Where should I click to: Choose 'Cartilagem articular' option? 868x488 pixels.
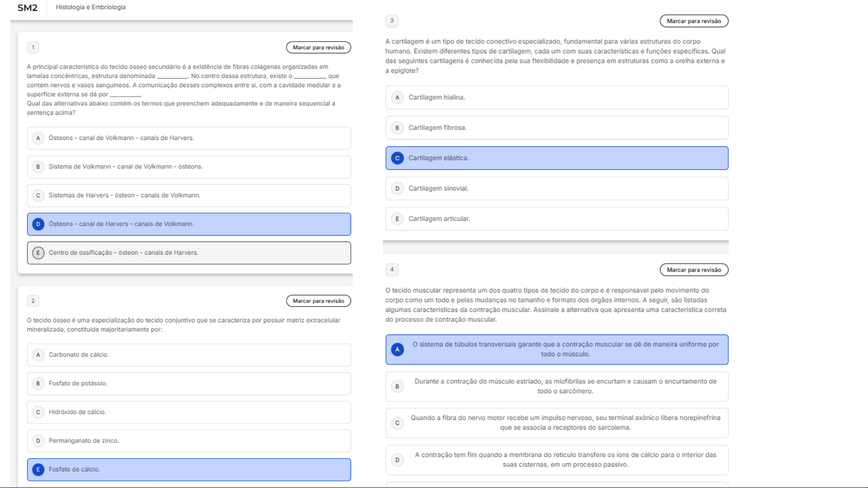pyautogui.click(x=556, y=219)
